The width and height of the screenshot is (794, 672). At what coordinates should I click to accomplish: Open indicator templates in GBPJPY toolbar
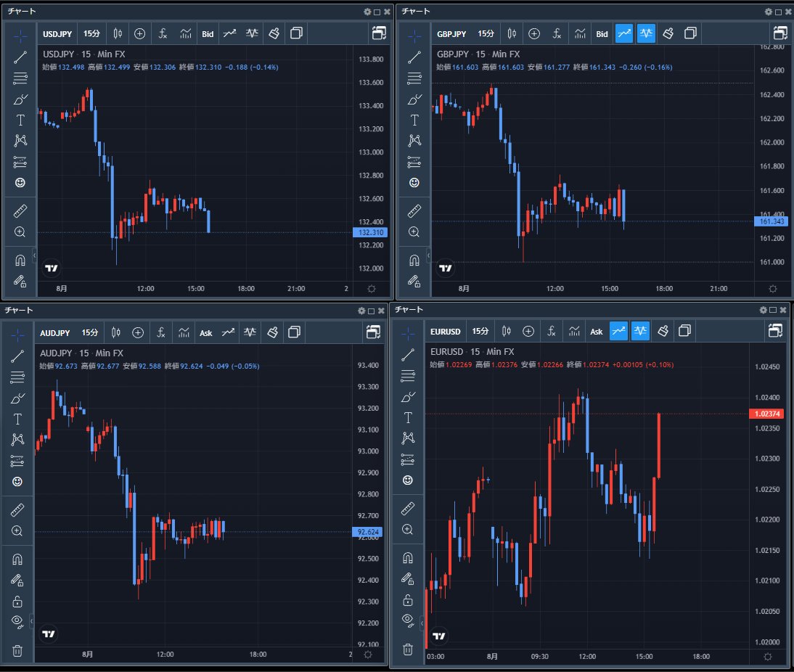(x=580, y=33)
